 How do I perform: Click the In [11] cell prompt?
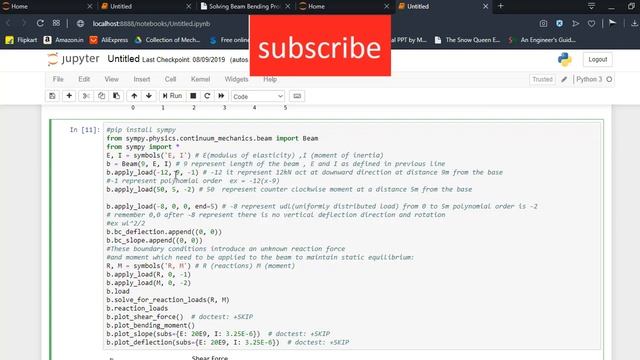point(84,130)
